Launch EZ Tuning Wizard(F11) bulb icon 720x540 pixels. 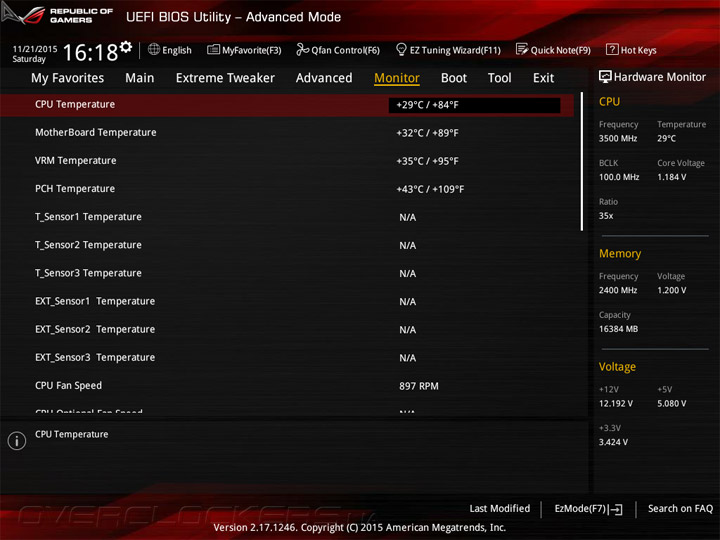pyautogui.click(x=401, y=49)
